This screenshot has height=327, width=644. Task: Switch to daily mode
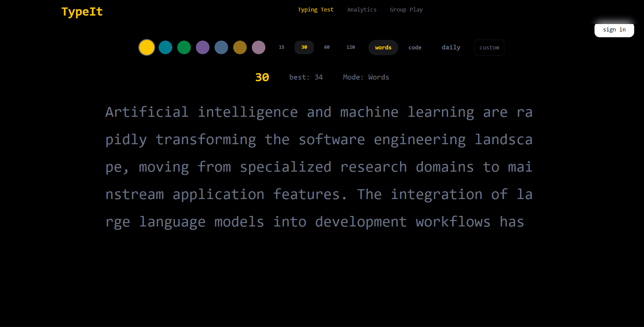point(451,47)
